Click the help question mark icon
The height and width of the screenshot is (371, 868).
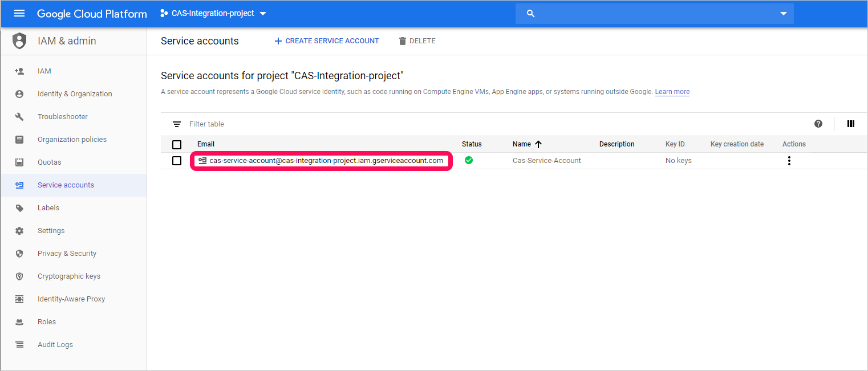818,124
